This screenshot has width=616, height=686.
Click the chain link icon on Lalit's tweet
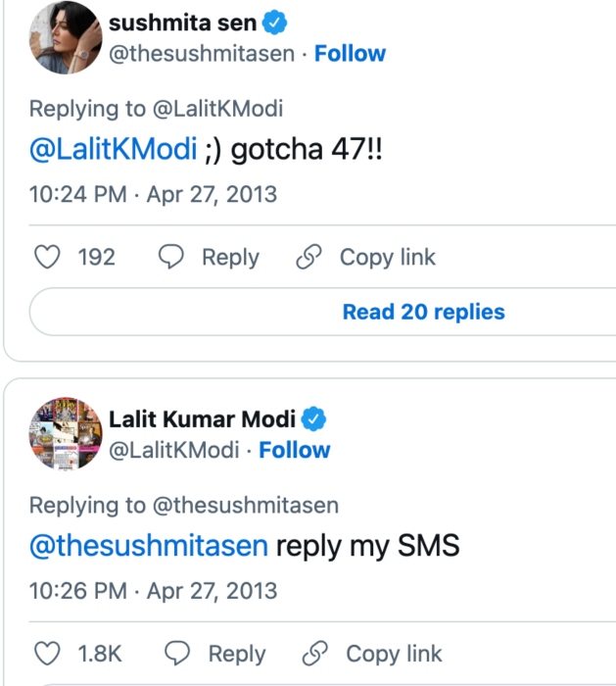tap(315, 654)
